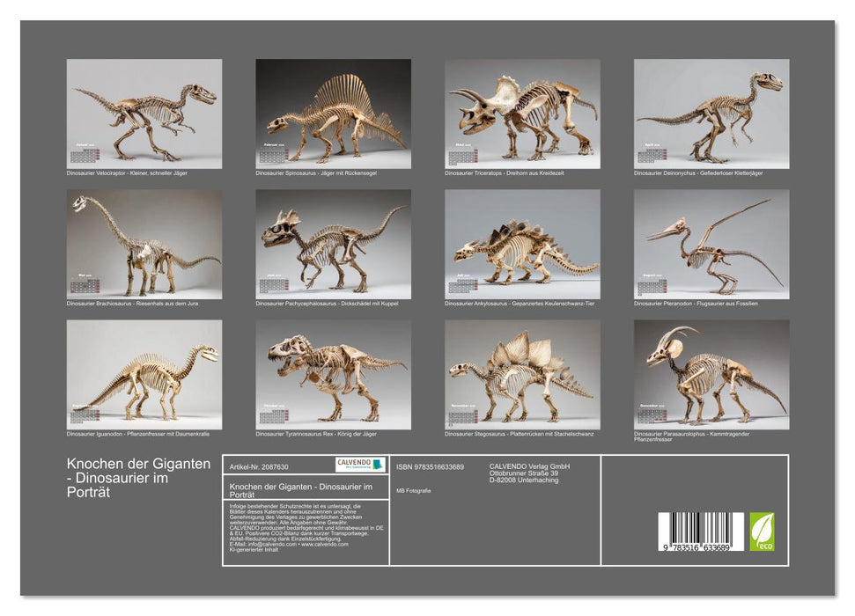Click the mini calendar grid on the Velociraptor photo
855x616 pixels.
pos(85,152)
